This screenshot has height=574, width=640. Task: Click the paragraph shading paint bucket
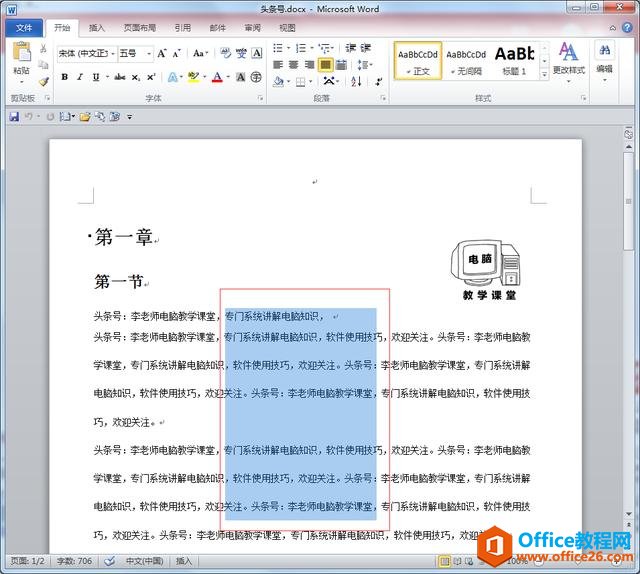[278, 81]
